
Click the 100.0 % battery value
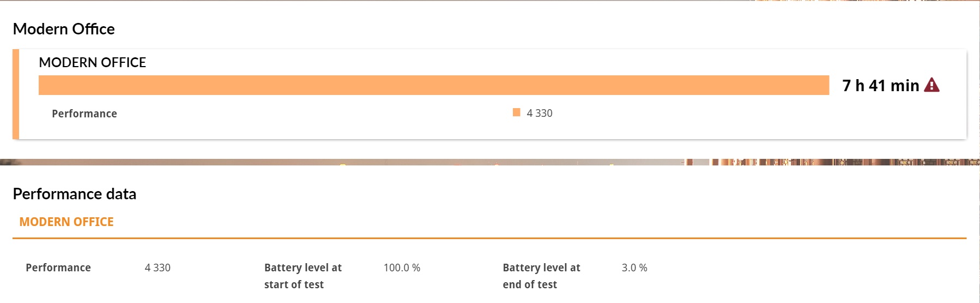pyautogui.click(x=402, y=268)
